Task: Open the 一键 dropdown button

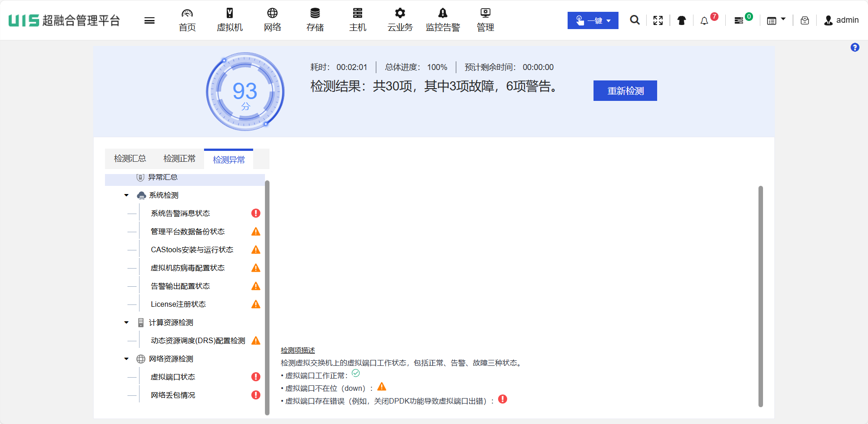Action: point(593,20)
